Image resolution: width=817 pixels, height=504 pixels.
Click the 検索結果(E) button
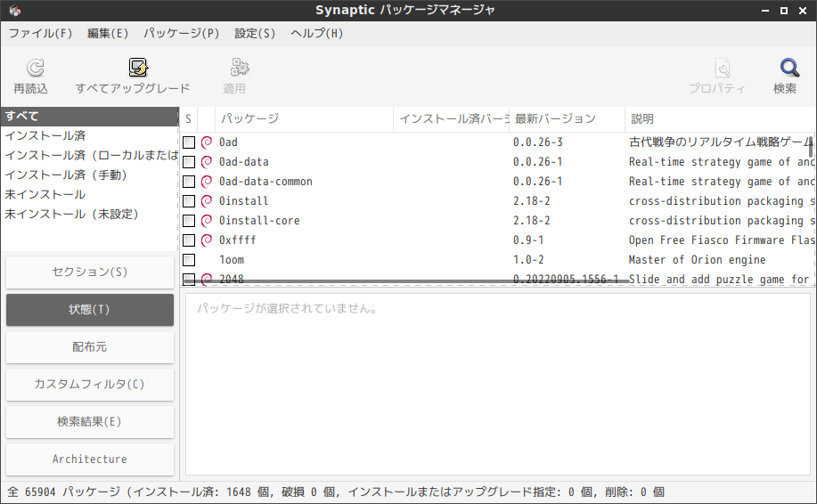[90, 422]
